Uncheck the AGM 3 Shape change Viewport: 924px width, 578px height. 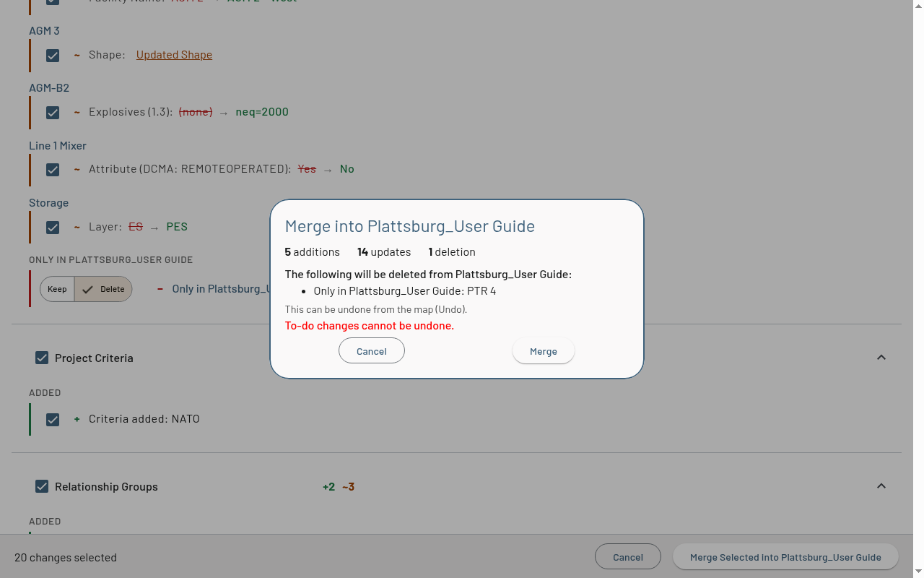pyautogui.click(x=53, y=55)
